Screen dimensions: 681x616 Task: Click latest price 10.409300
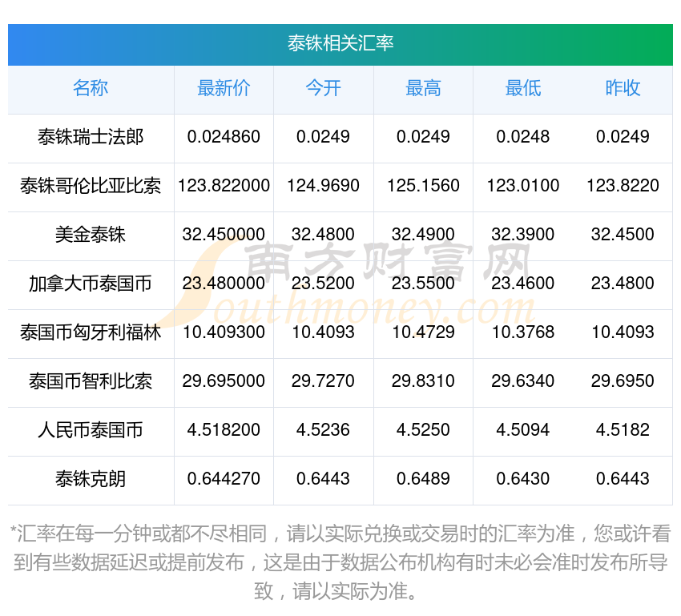click(224, 332)
